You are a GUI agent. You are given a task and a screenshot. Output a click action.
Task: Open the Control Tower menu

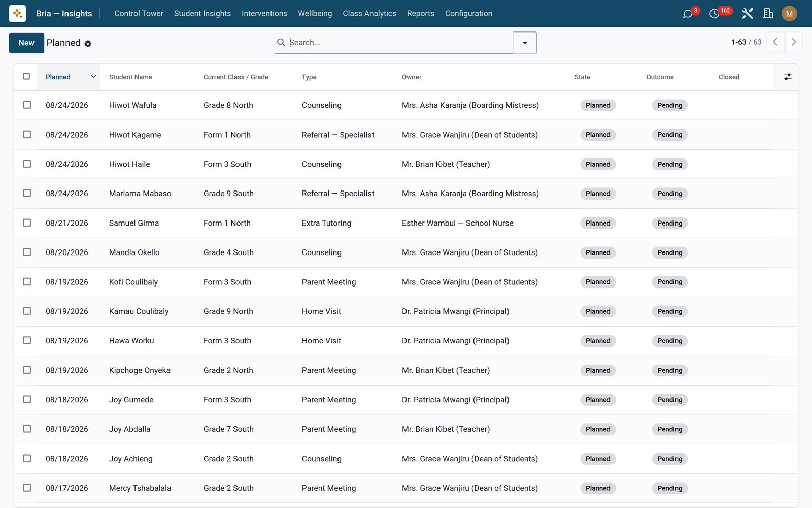(139, 14)
